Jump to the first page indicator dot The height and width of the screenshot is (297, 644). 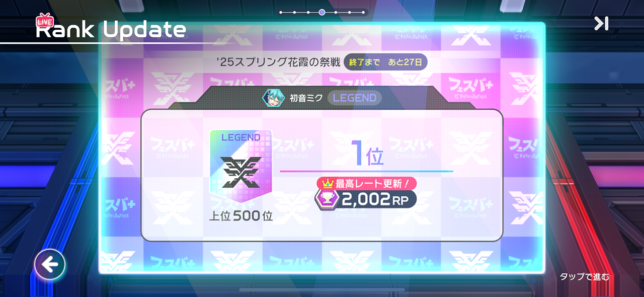(281, 12)
